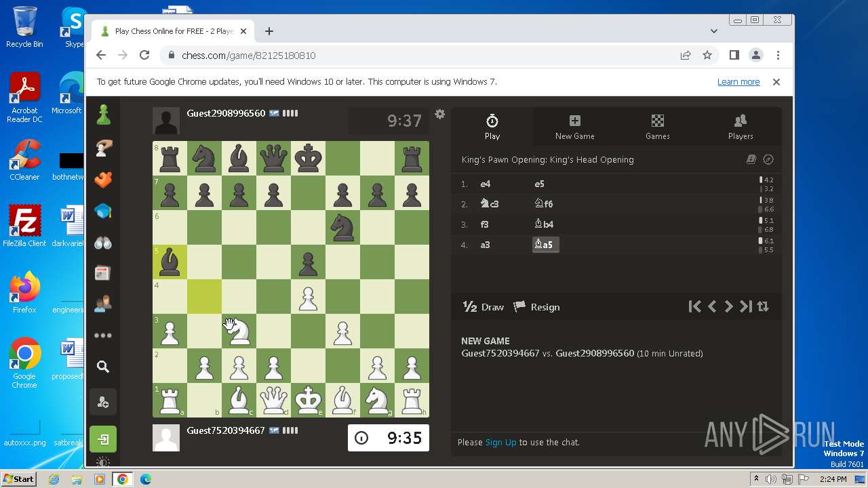Image resolution: width=868 pixels, height=488 pixels.
Task: Reload the chess.com page
Action: click(x=144, y=56)
